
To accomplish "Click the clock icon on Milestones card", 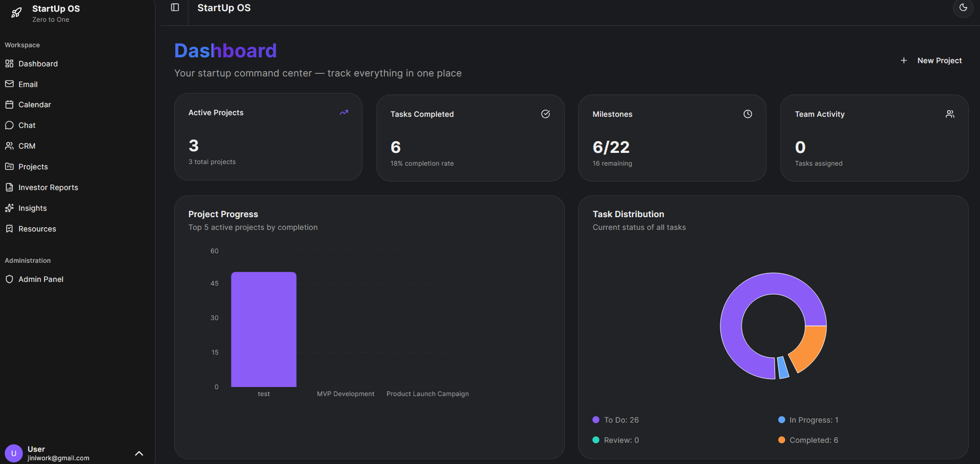I will click(x=747, y=114).
